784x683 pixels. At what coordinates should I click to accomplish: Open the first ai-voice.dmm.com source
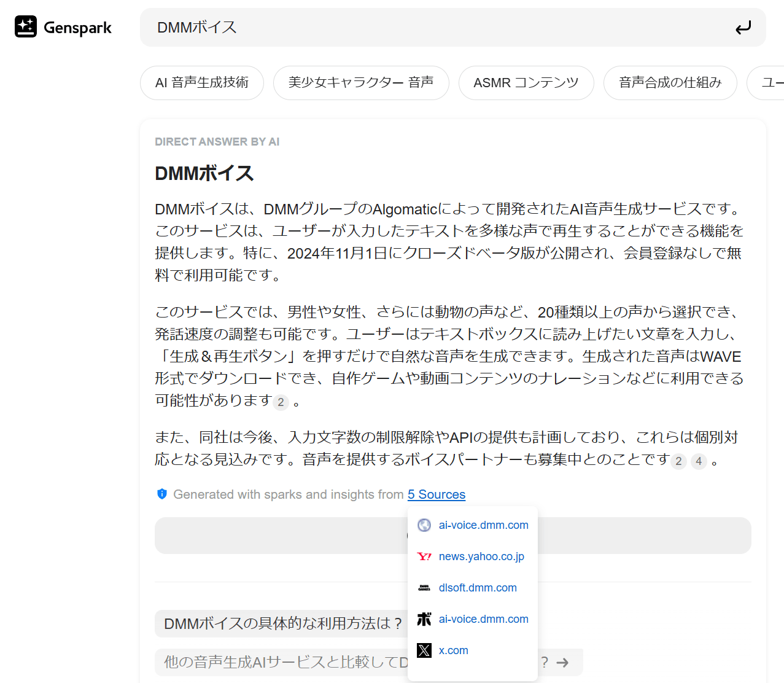[x=483, y=525]
